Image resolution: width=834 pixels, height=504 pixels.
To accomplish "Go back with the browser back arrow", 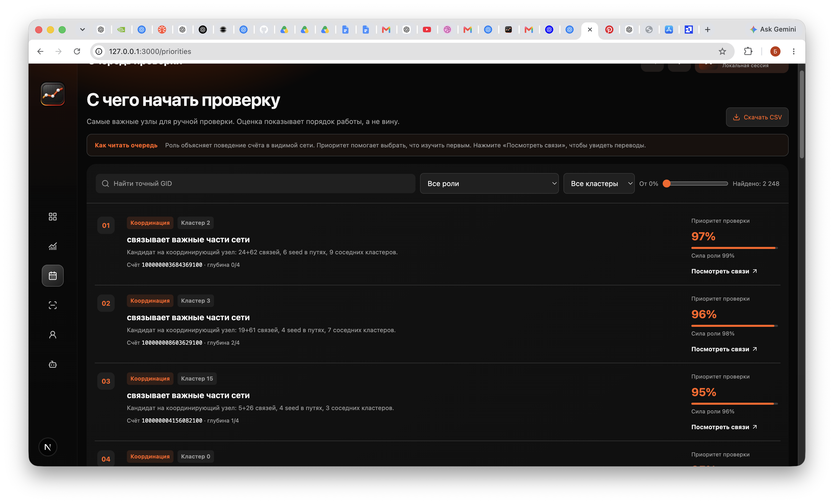I will 40,51.
